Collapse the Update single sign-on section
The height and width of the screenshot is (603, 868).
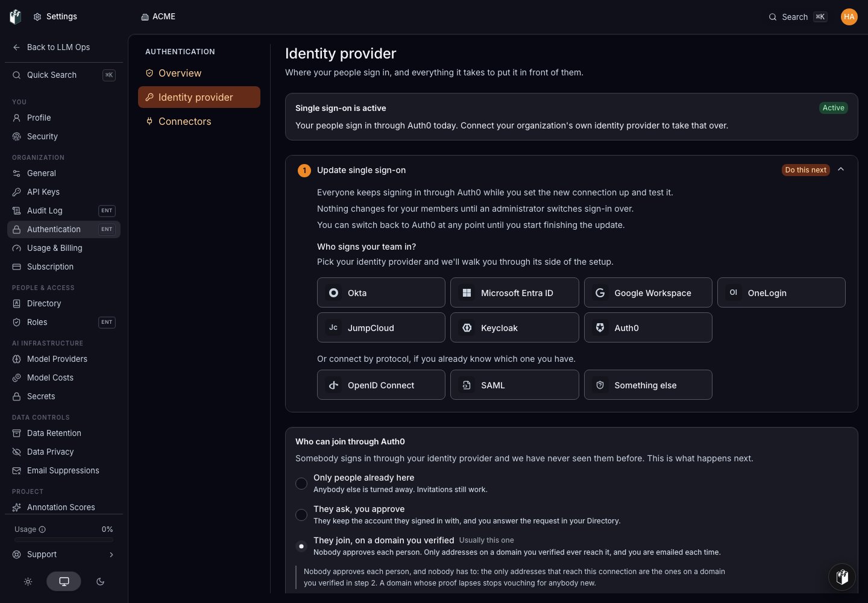[841, 169]
